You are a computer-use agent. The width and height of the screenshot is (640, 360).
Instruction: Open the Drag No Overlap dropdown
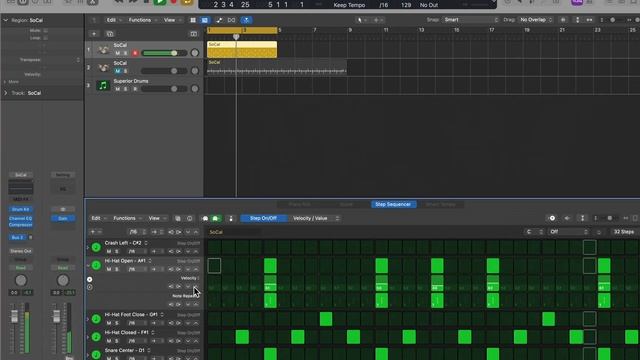point(536,20)
